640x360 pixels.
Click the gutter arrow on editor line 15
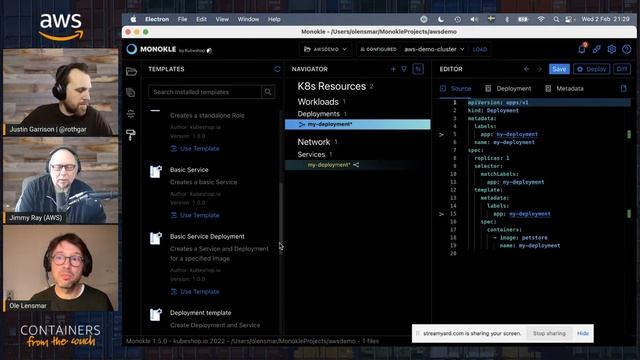pos(441,214)
